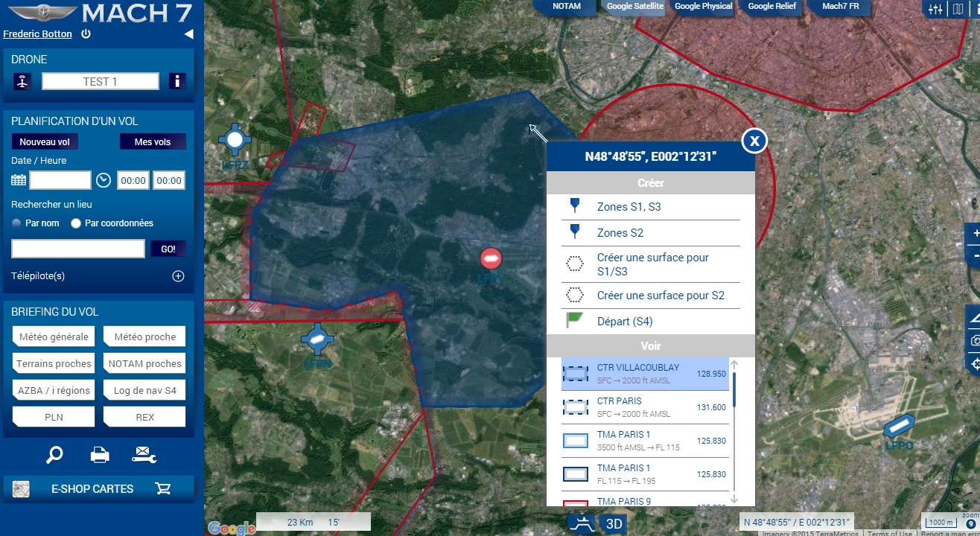This screenshot has height=536, width=980.
Task: Select TMA PARIS 1 3500 ft AMSL row
Action: pos(645,441)
